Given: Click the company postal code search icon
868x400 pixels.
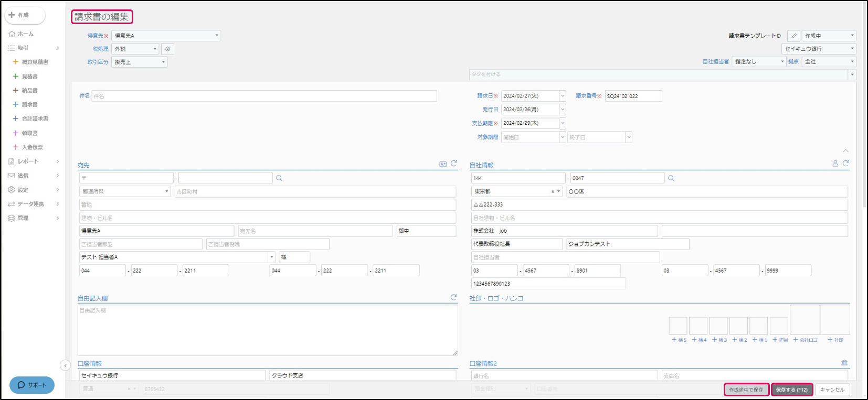Looking at the screenshot, I should click(671, 178).
